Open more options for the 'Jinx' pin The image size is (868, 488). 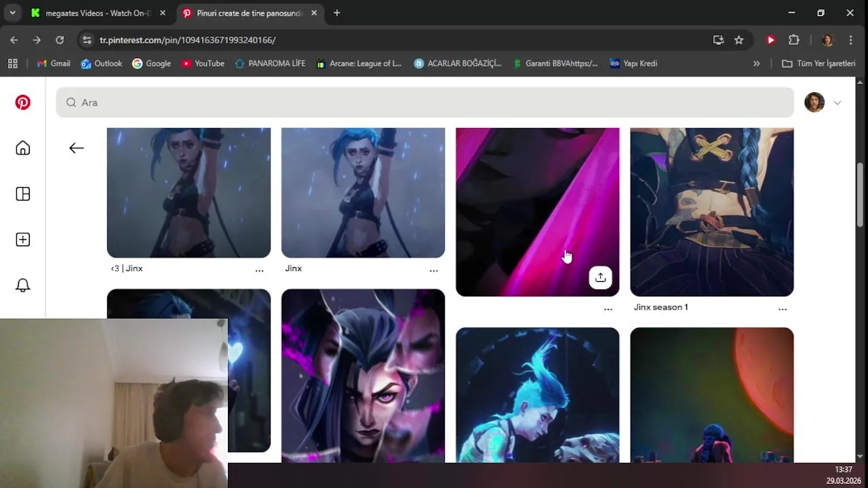[433, 270]
